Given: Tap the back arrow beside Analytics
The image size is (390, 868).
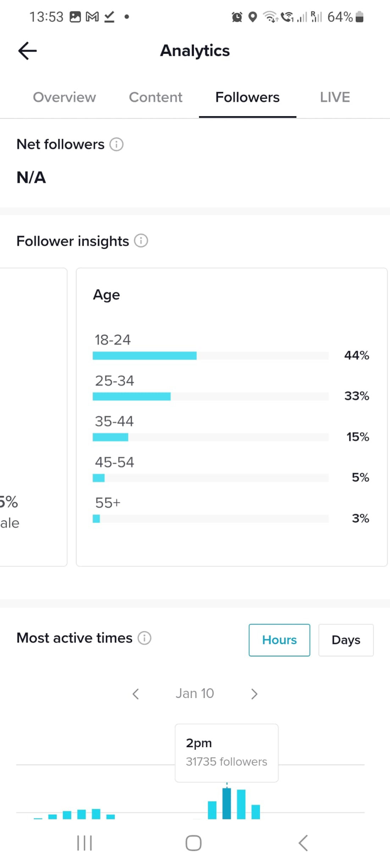Looking at the screenshot, I should coord(27,51).
